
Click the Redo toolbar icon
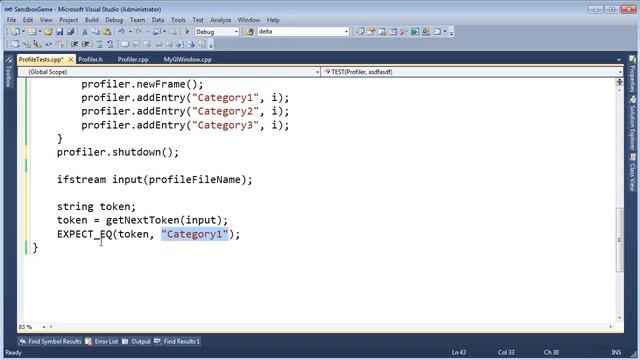pos(139,31)
